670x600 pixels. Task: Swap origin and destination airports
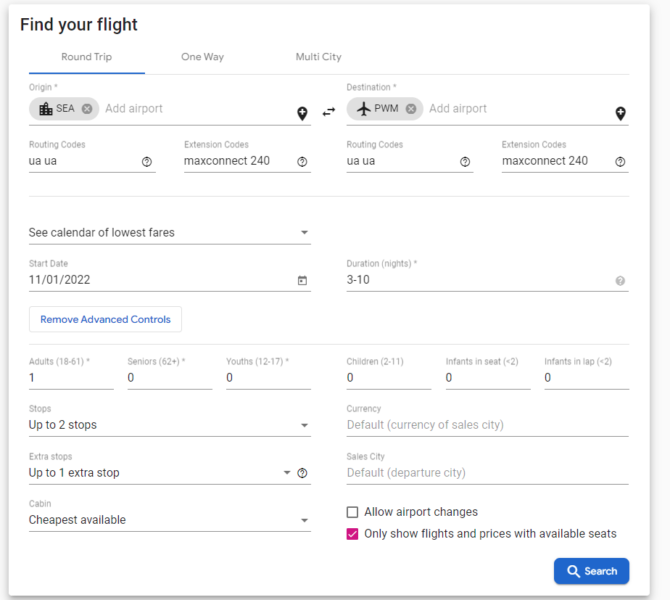click(329, 112)
